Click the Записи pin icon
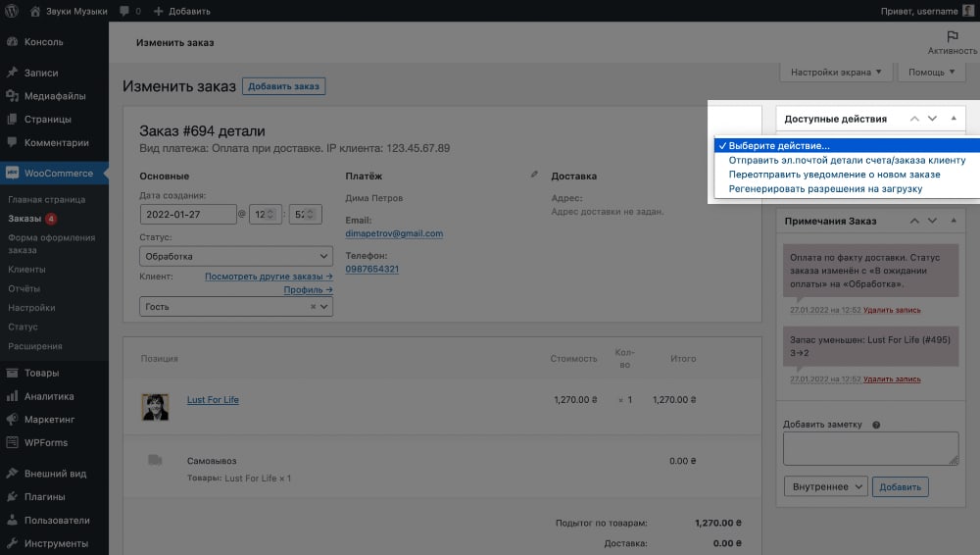Image resolution: width=980 pixels, height=555 pixels. tap(12, 73)
